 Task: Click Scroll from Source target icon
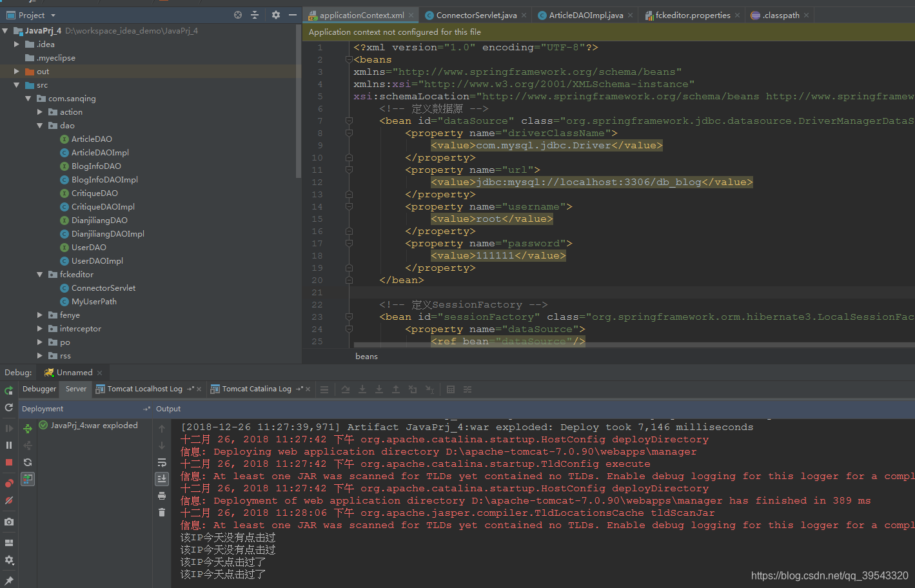(238, 15)
